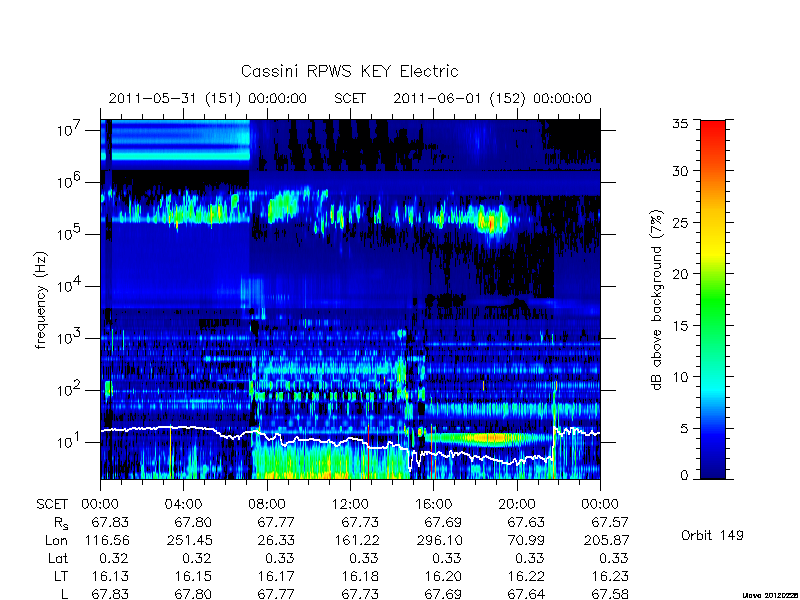The height and width of the screenshot is (600, 800).
Task: Click the 10^6 frequency tick label
Action: 71,181
